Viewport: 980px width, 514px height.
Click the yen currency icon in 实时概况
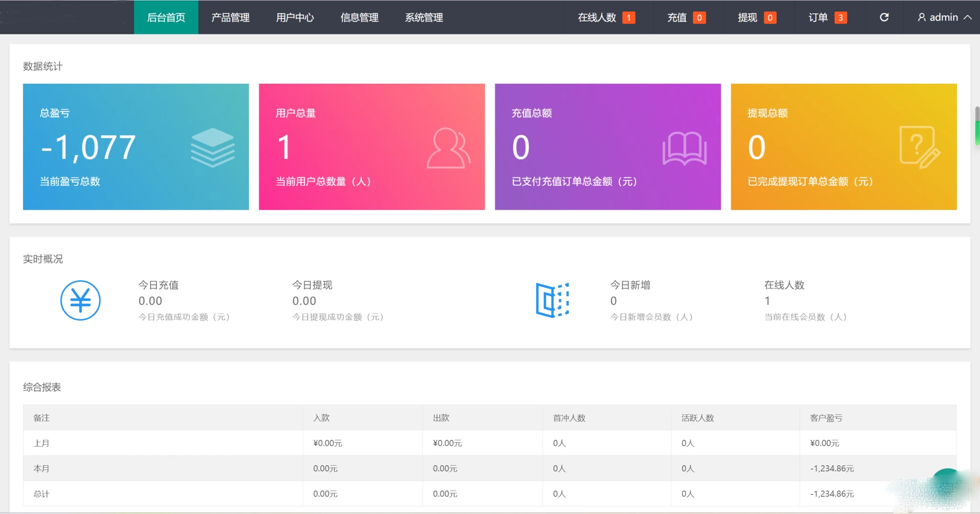coord(80,300)
